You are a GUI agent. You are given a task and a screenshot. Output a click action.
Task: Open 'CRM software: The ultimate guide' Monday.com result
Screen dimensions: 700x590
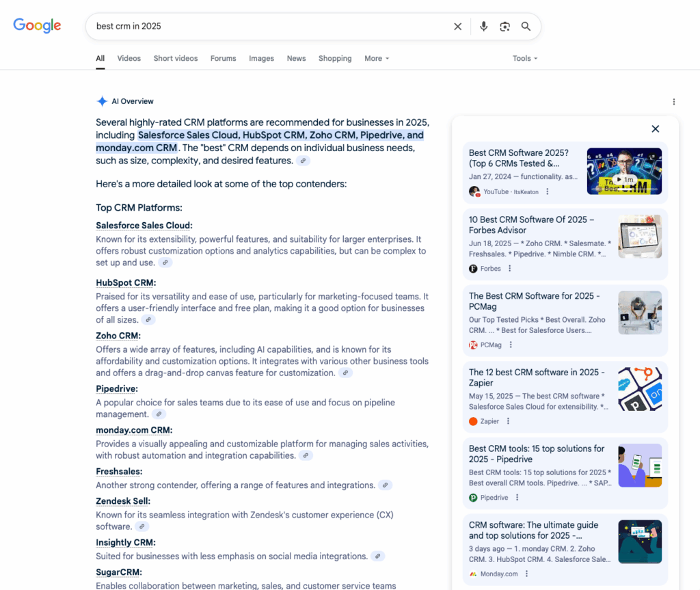(x=533, y=530)
